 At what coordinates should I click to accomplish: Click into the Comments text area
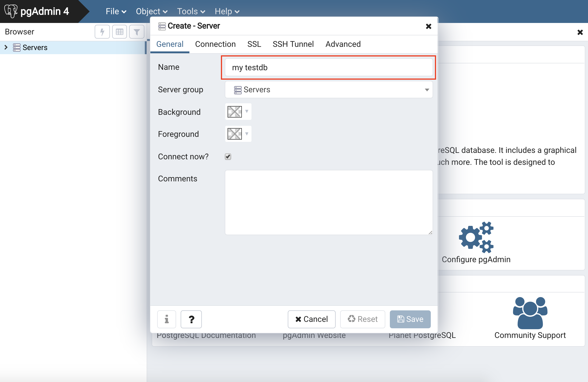pyautogui.click(x=328, y=202)
